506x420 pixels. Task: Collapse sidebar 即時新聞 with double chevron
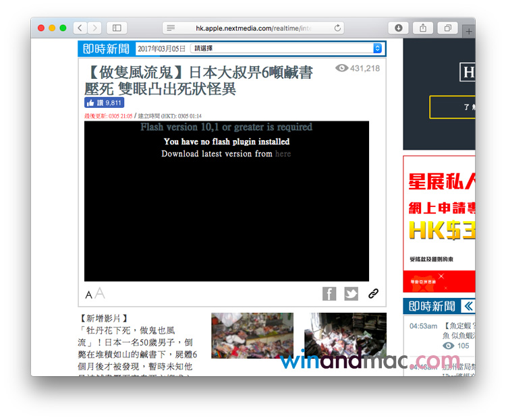tap(468, 306)
